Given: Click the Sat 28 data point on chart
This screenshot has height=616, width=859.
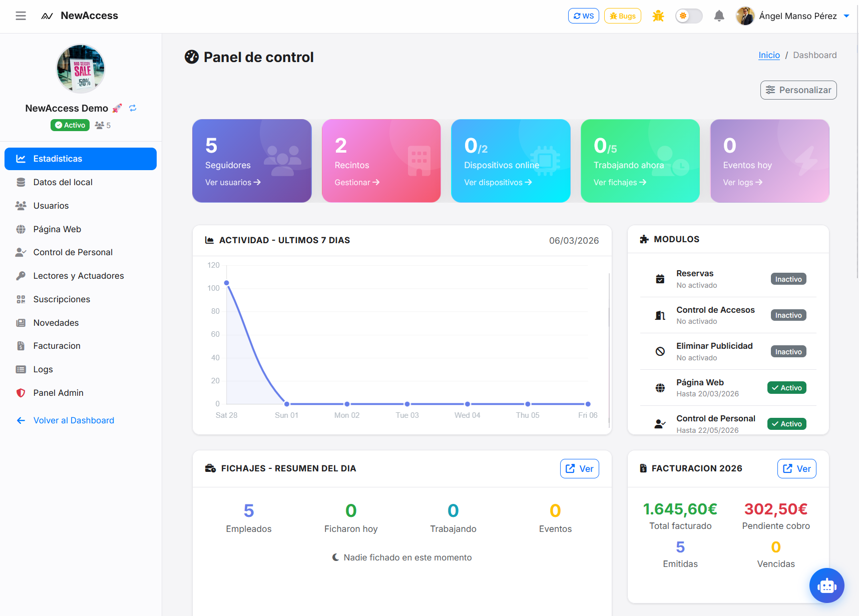Looking at the screenshot, I should [227, 283].
